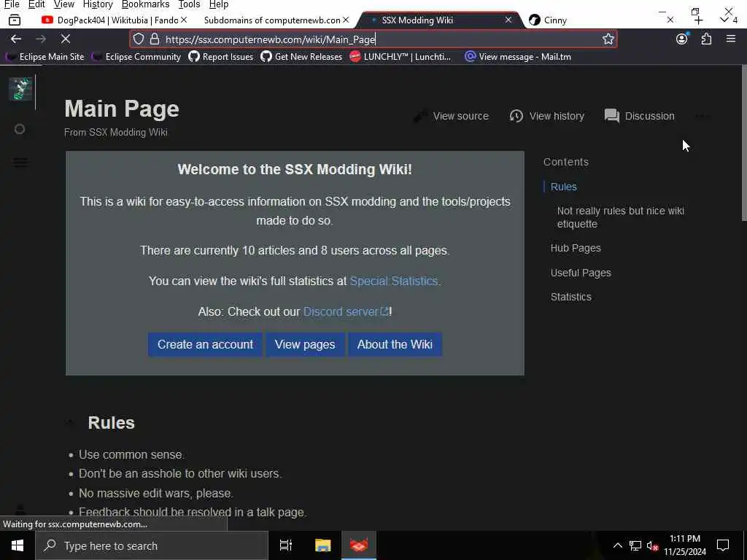The width and height of the screenshot is (747, 560).
Task: Open the View menu
Action: [64, 4]
